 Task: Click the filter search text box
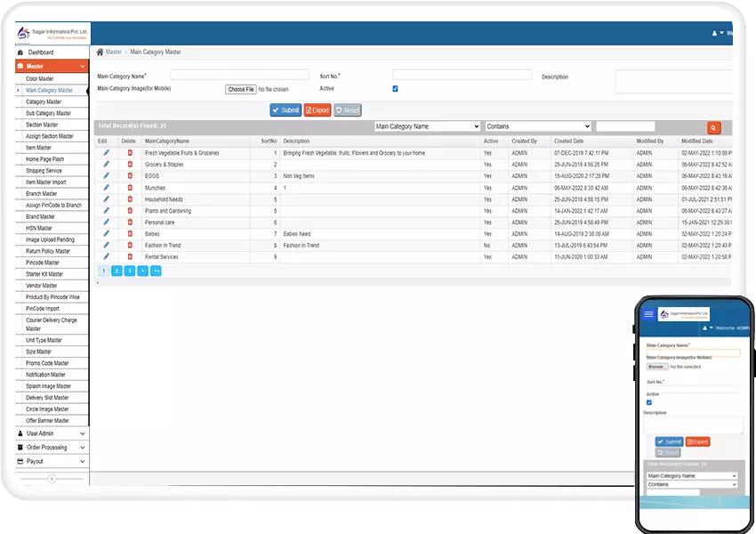click(625, 126)
